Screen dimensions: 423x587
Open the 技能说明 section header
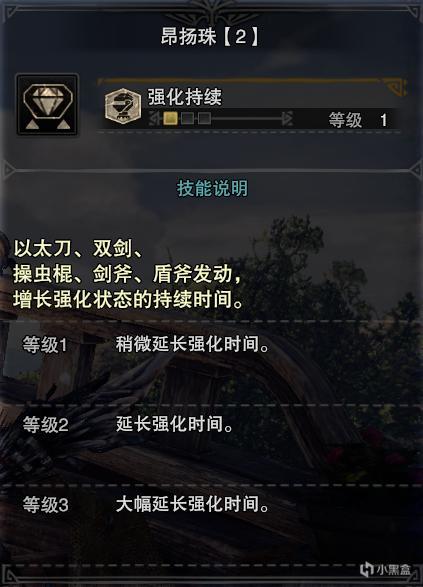(x=212, y=188)
